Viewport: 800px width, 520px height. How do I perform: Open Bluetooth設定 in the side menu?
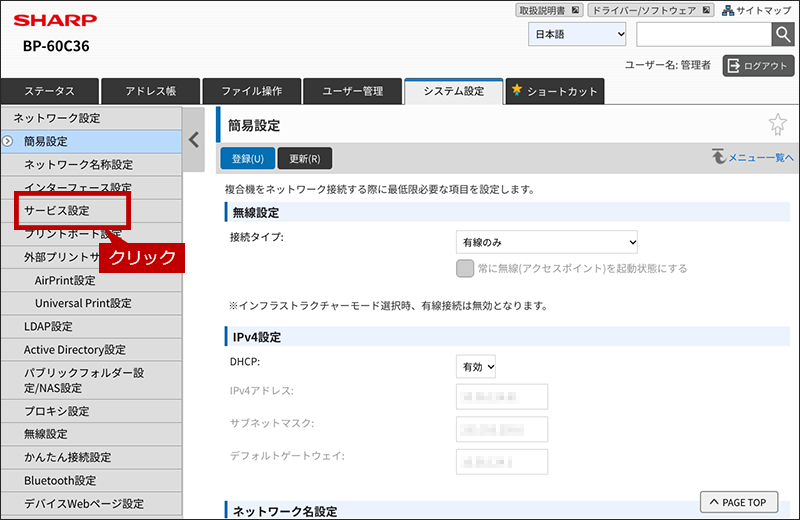pos(91,480)
